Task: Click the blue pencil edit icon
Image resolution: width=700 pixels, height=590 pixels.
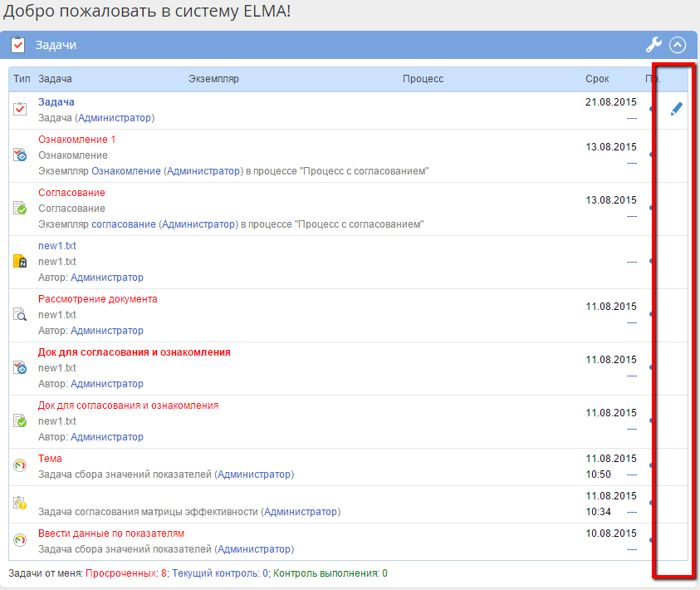Action: (676, 109)
